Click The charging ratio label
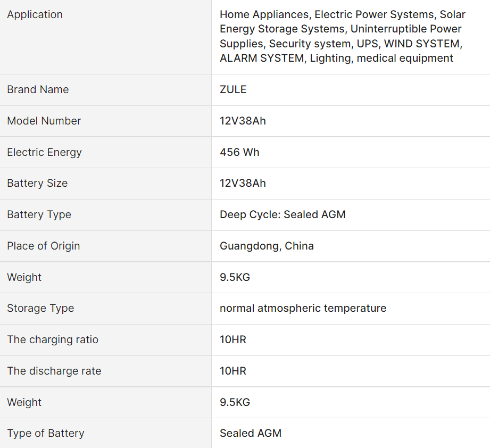This screenshot has width=490, height=448. (53, 339)
